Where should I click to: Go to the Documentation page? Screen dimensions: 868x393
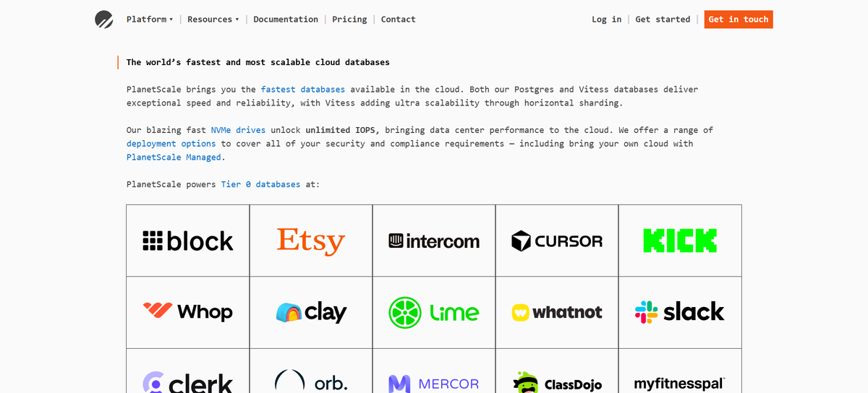click(x=286, y=20)
